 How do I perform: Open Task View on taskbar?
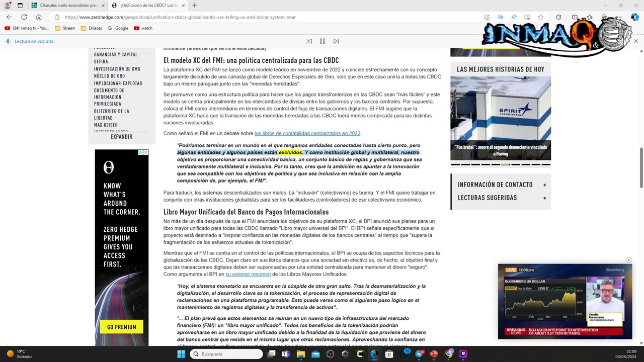click(271, 354)
